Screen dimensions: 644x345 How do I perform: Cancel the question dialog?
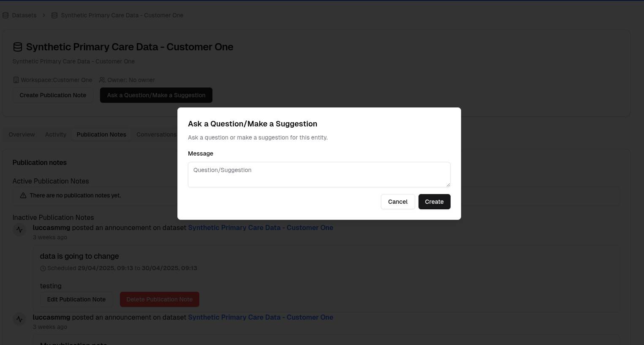397,202
